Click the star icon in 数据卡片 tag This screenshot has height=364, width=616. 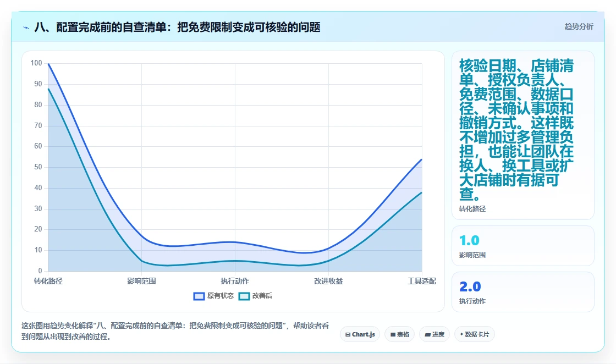461,334
